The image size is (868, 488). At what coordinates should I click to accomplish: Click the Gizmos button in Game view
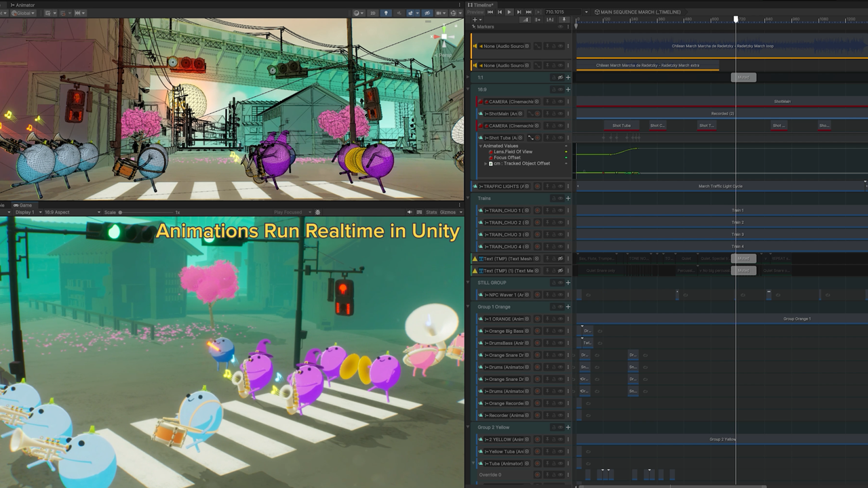pos(449,212)
